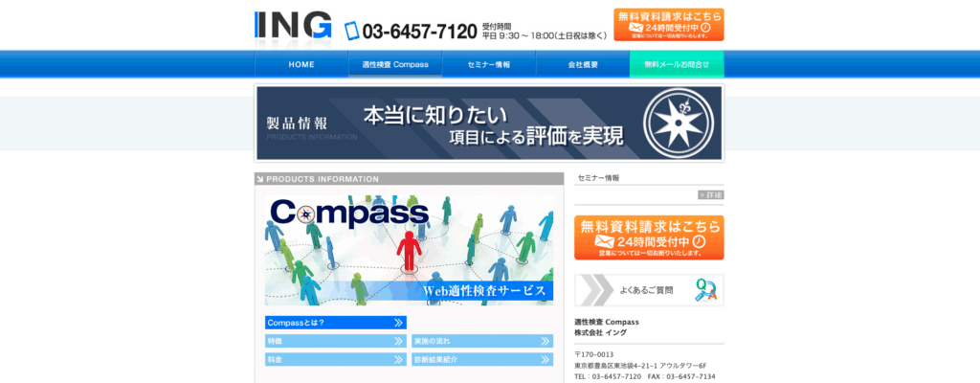Click the envelope icon in header orange banner
Screen dimensions: 980x383
click(635, 28)
